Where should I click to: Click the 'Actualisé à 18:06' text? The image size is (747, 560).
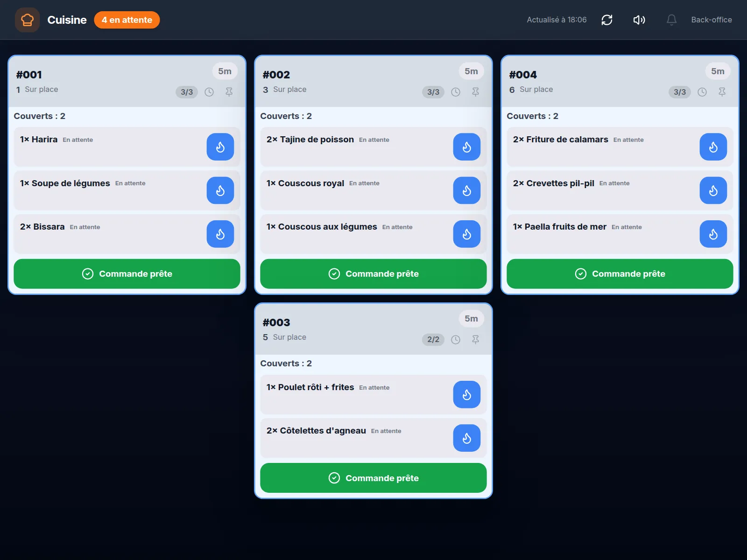(557, 20)
